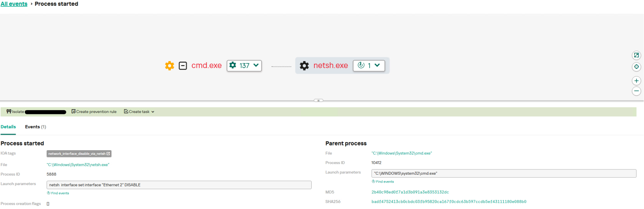Select the Details tab
The height and width of the screenshot is (209, 644).
click(x=8, y=127)
